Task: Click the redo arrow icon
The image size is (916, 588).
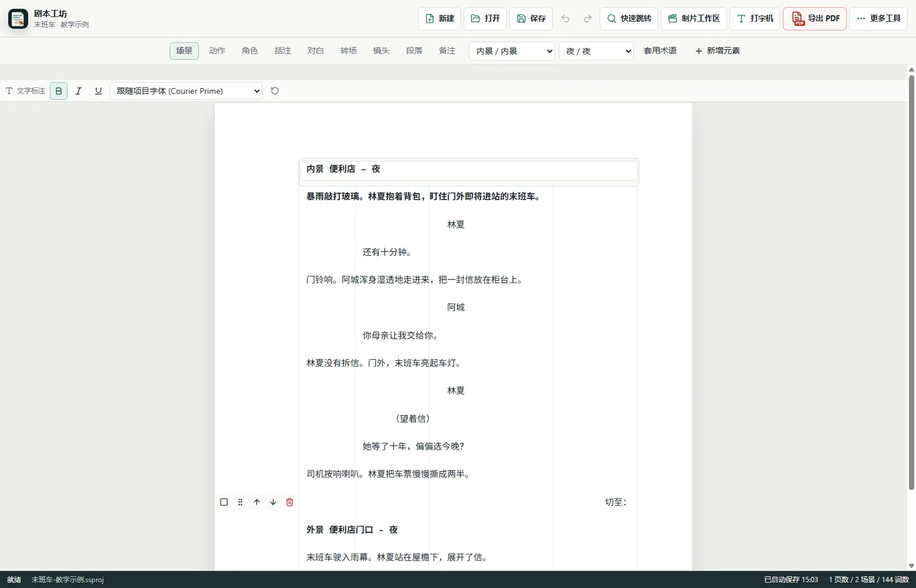Action: click(587, 19)
